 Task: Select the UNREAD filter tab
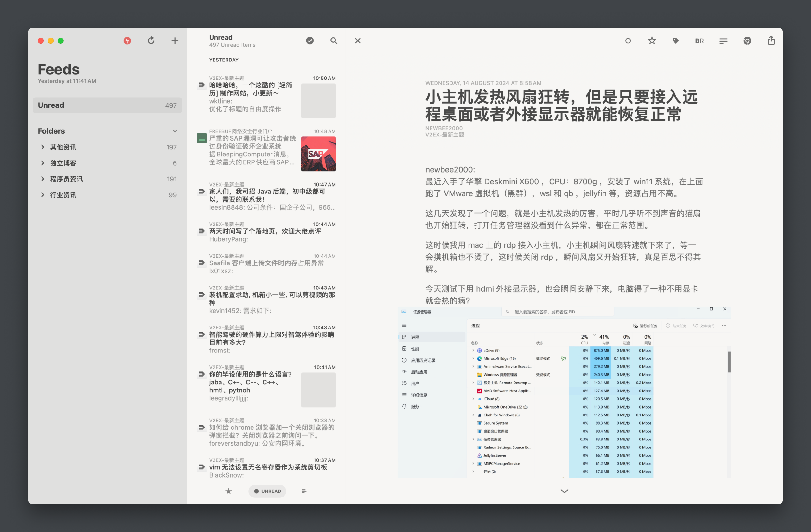267,491
